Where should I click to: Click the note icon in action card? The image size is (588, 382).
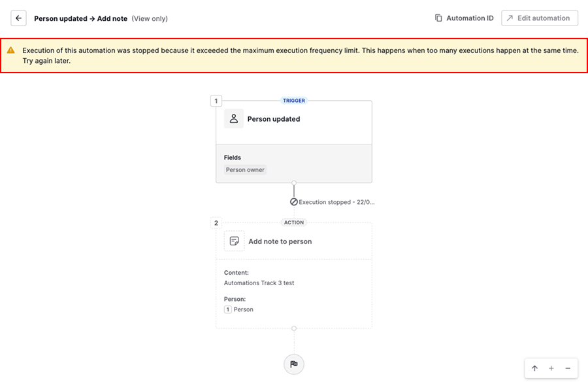click(235, 241)
